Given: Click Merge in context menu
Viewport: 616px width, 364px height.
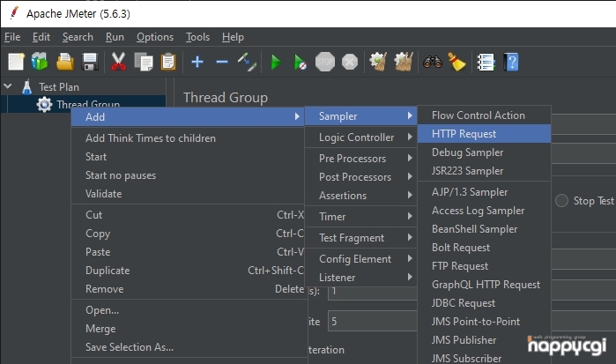Looking at the screenshot, I should (188, 328).
